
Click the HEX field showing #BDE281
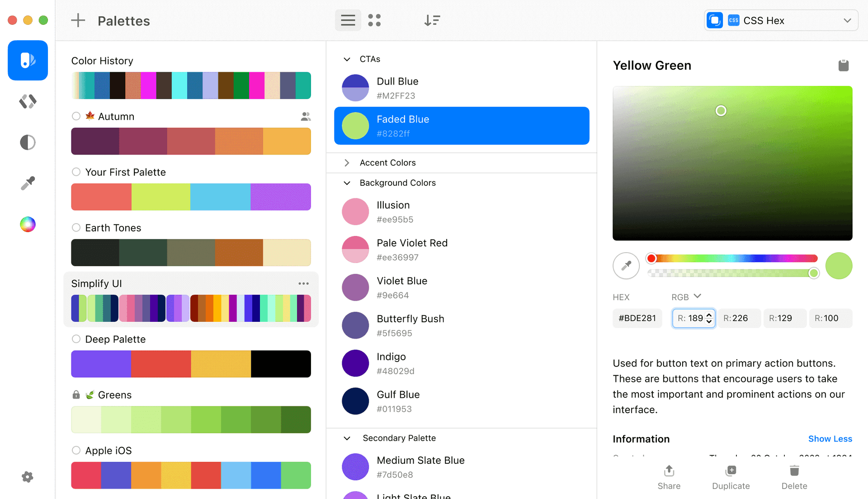(x=637, y=318)
